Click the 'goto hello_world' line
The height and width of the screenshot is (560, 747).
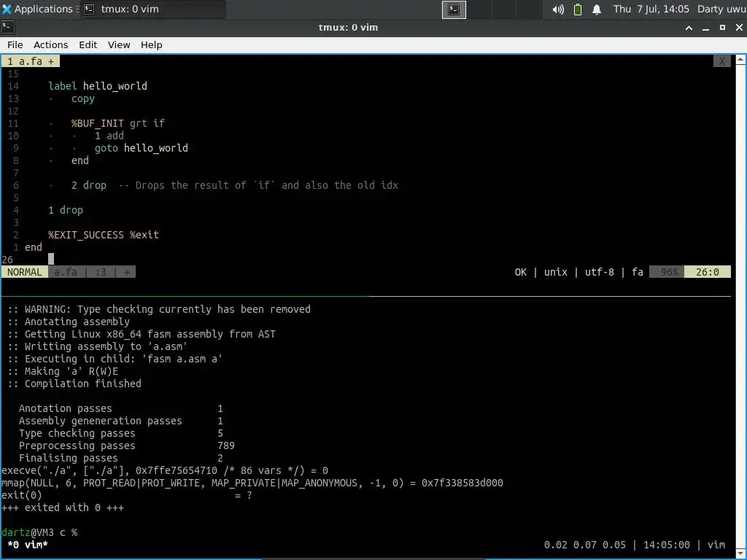pos(141,148)
